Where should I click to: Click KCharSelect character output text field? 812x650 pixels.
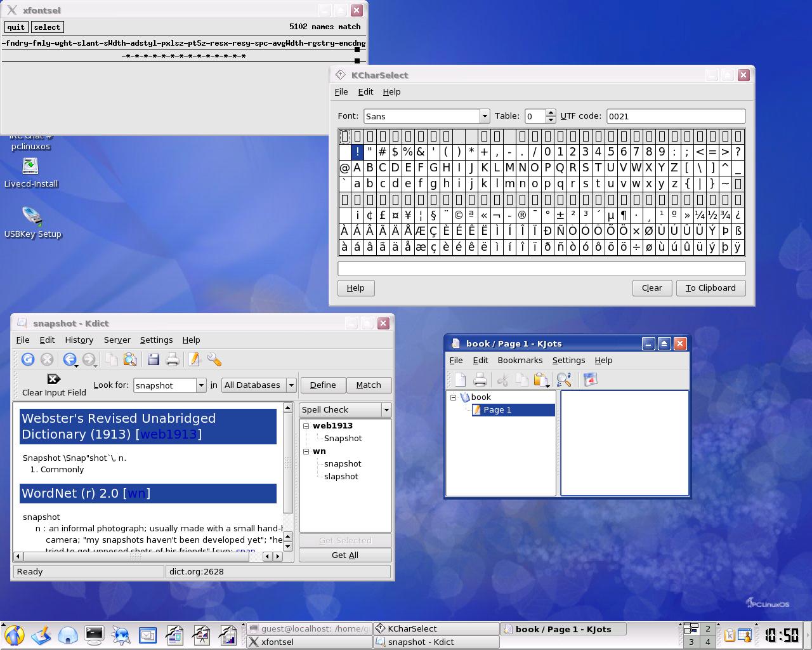542,269
